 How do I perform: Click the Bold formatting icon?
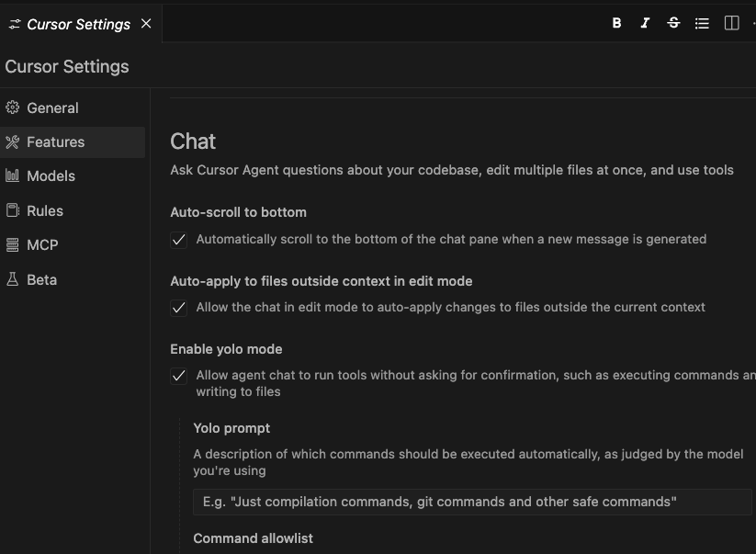(x=616, y=23)
